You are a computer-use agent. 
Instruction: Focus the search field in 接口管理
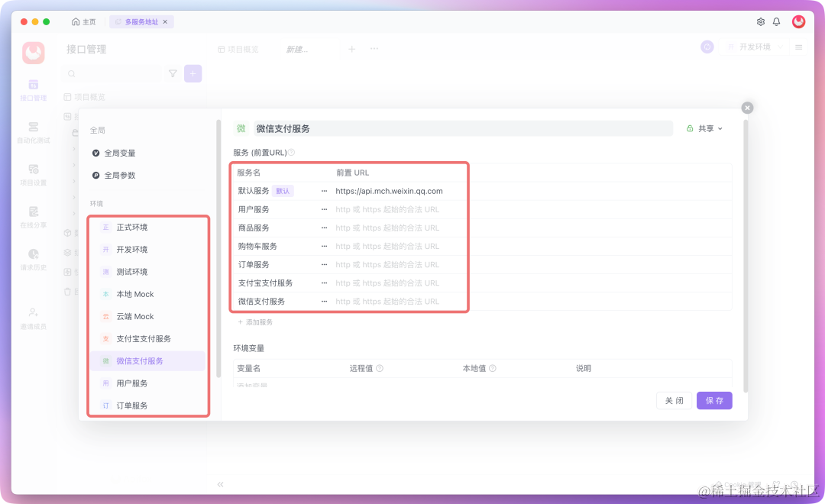click(112, 73)
